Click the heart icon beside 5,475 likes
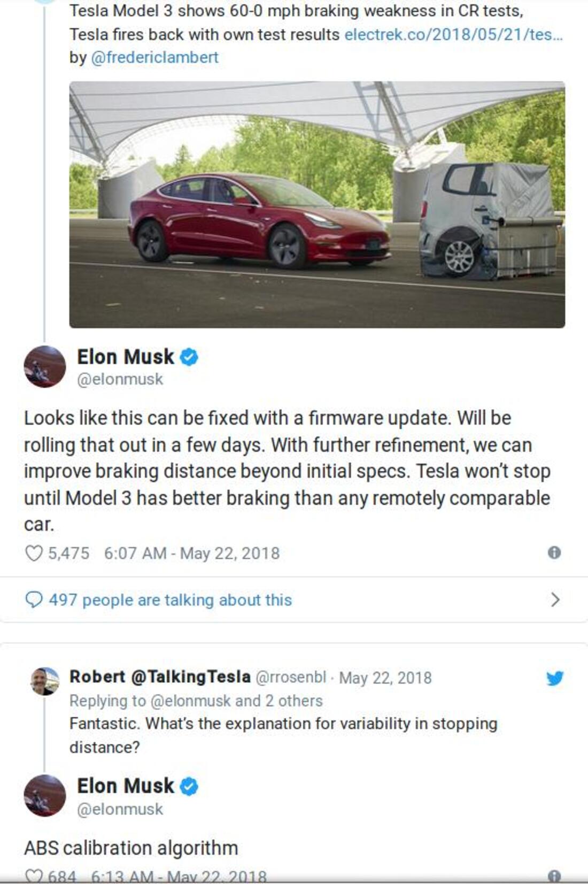The height and width of the screenshot is (884, 588). (x=33, y=553)
